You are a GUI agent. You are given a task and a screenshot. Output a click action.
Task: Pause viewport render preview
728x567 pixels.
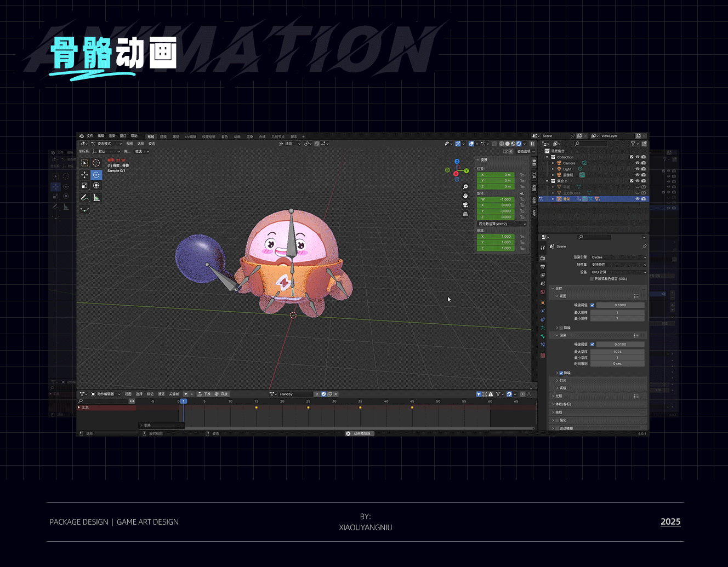[x=532, y=144]
